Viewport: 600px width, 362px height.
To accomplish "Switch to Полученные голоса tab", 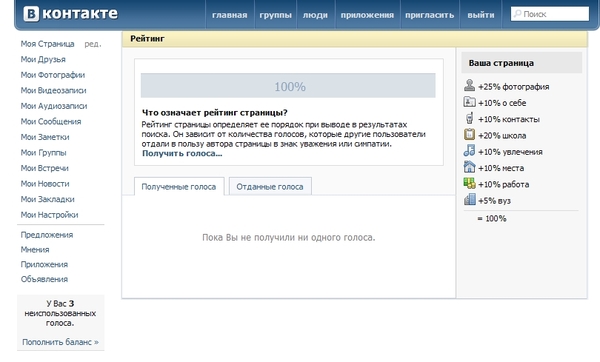I will coord(179,186).
